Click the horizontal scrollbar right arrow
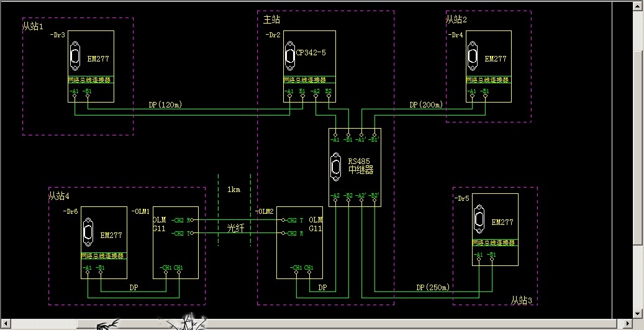 tap(628, 324)
